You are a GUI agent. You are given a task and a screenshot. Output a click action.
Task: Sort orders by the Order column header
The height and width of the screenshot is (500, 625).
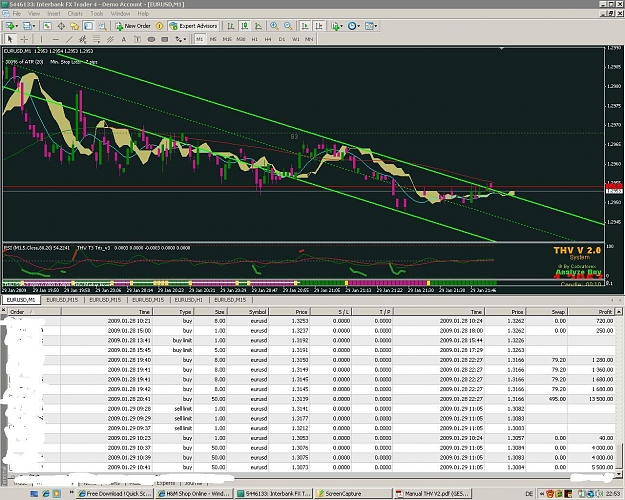point(34,312)
